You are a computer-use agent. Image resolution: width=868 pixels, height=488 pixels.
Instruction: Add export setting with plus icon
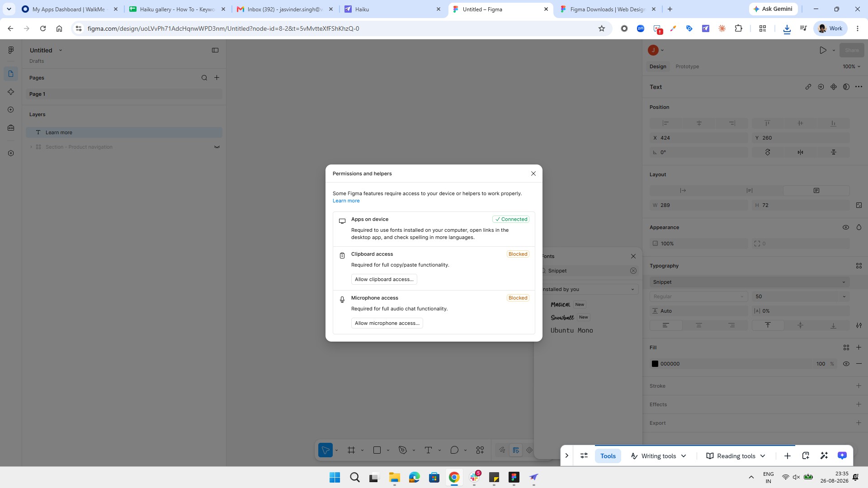coord(859,423)
